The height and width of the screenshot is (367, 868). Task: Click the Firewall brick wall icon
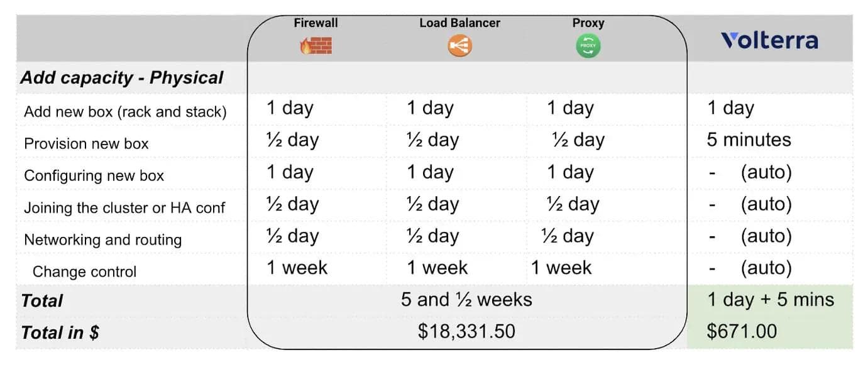[316, 45]
